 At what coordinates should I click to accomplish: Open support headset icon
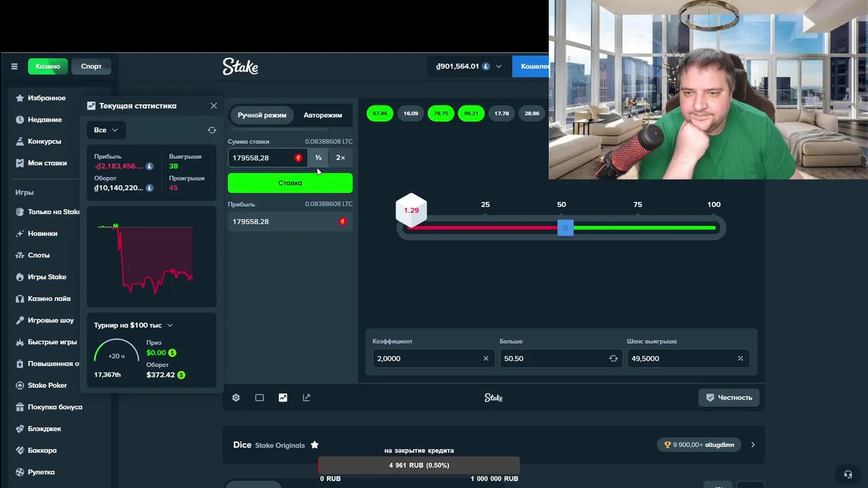[x=848, y=474]
